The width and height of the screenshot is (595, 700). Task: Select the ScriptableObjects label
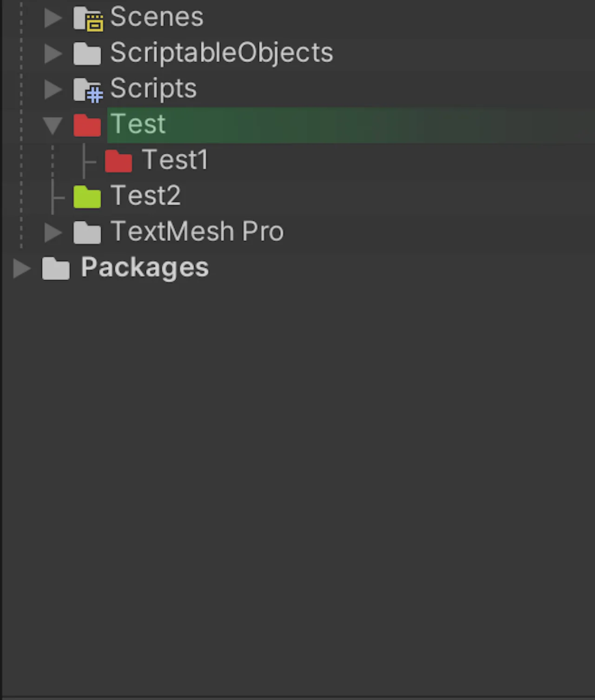click(x=222, y=53)
